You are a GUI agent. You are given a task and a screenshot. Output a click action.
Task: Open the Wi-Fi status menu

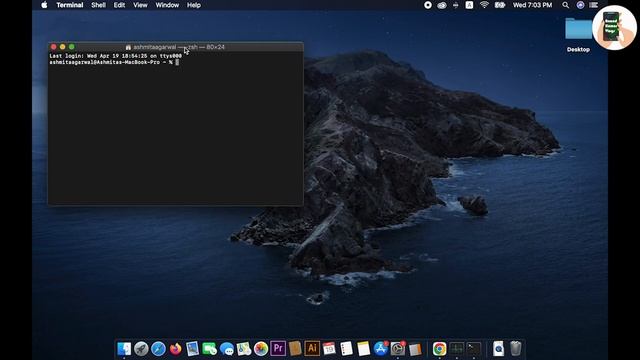pos(484,5)
